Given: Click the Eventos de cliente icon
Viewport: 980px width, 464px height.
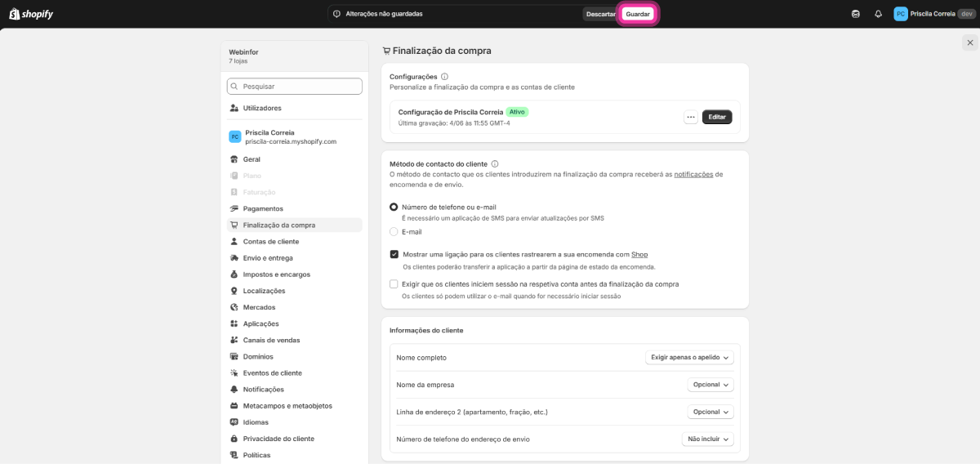Looking at the screenshot, I should tap(234, 373).
